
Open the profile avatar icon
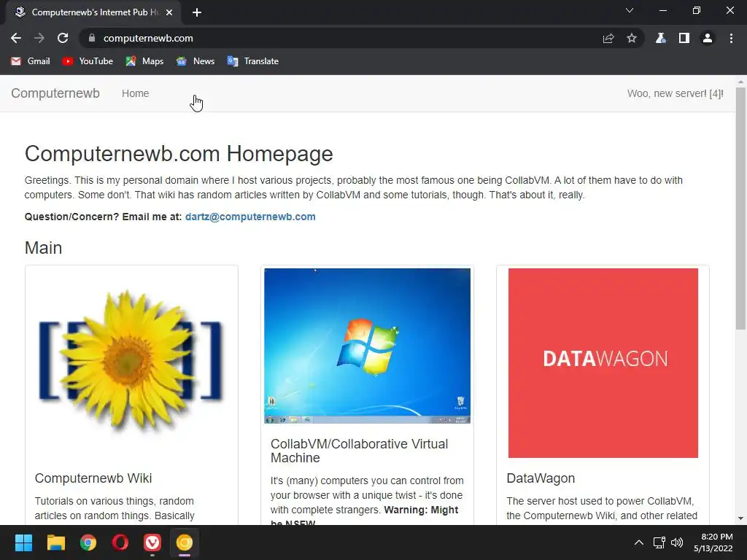click(708, 38)
